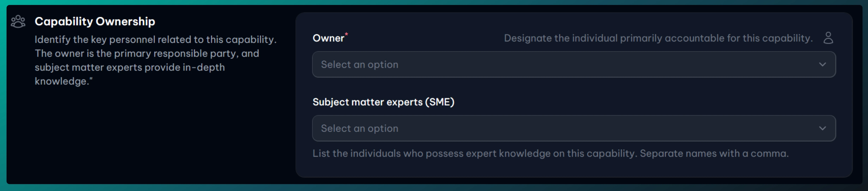The image size is (868, 191).
Task: Click the "subject matter experts provide in-depth" line
Action: pos(129,68)
